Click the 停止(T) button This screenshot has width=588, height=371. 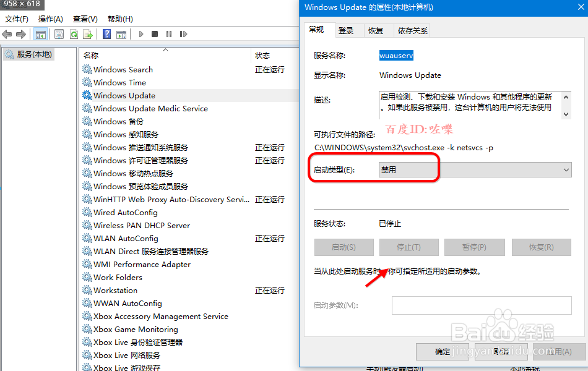(409, 247)
